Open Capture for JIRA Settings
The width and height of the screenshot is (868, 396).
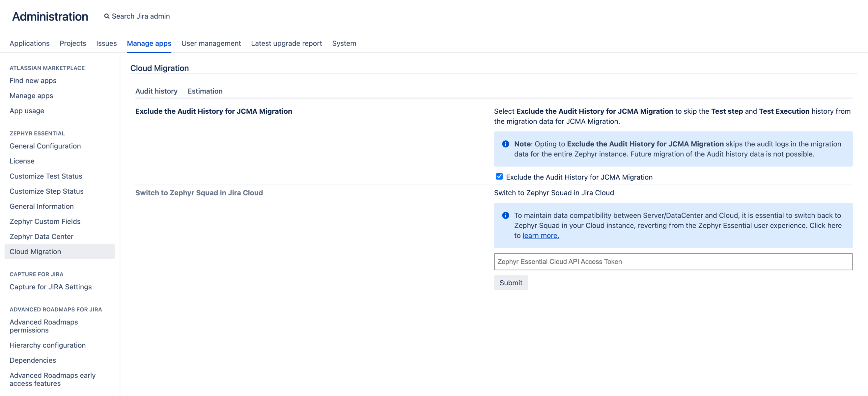click(x=50, y=287)
